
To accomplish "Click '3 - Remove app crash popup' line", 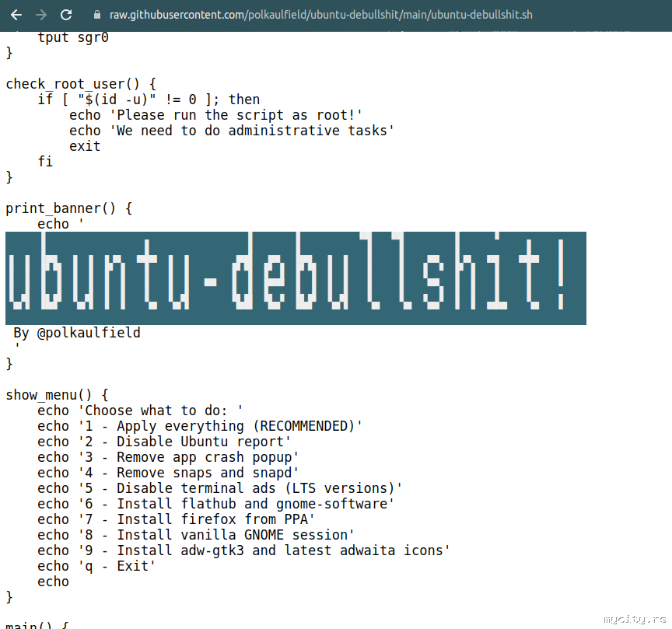I will [168, 457].
